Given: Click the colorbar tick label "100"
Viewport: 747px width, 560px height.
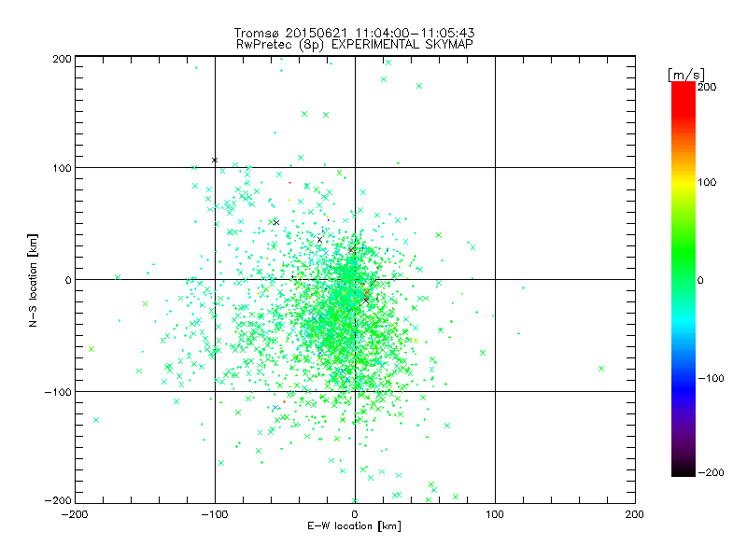Looking at the screenshot, I should click(707, 182).
